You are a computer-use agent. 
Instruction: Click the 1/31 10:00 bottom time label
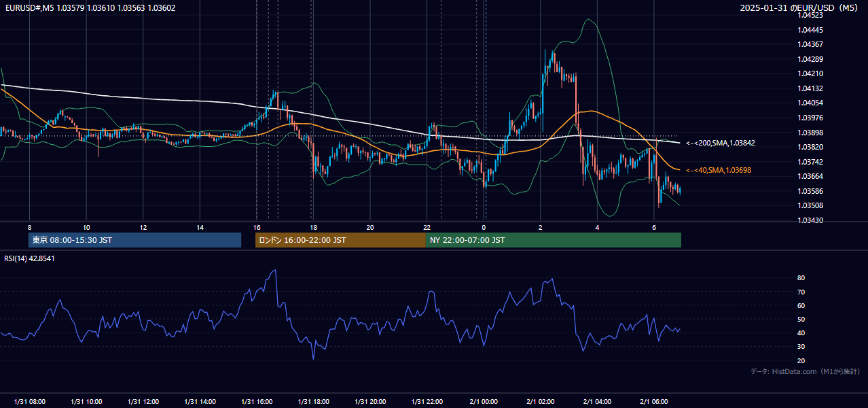coord(86,402)
